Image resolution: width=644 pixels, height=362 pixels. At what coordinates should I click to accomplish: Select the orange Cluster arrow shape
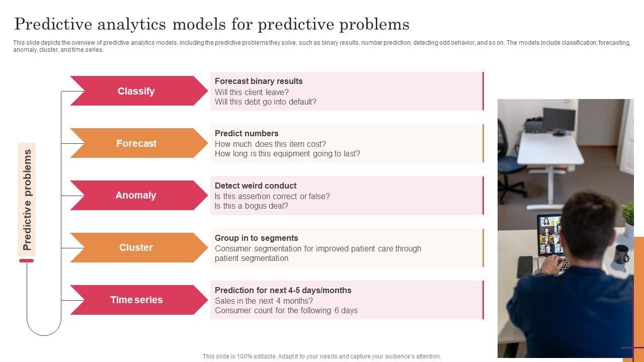[x=136, y=247]
